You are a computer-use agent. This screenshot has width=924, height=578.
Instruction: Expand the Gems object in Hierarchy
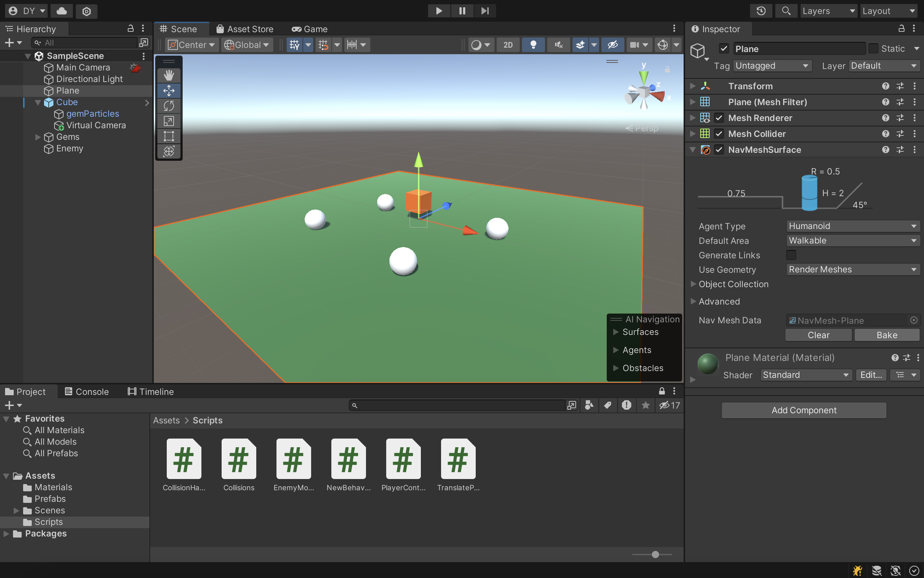38,137
